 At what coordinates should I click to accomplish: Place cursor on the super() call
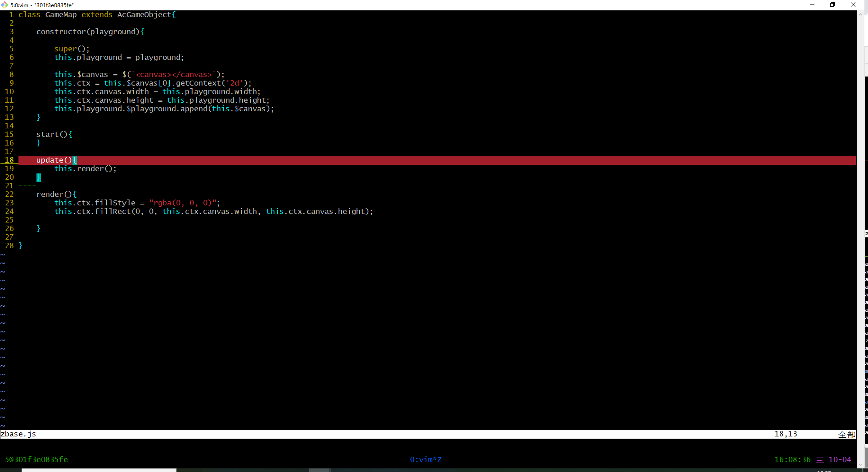click(72, 49)
